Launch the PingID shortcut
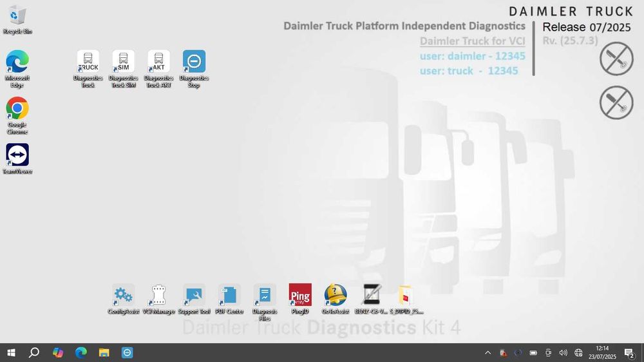 (x=300, y=299)
